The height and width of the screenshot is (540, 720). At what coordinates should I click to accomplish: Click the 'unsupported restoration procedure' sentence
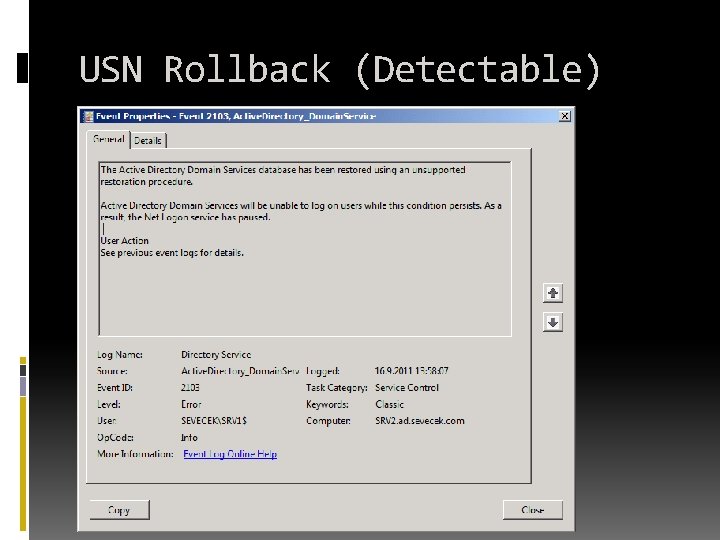283,176
